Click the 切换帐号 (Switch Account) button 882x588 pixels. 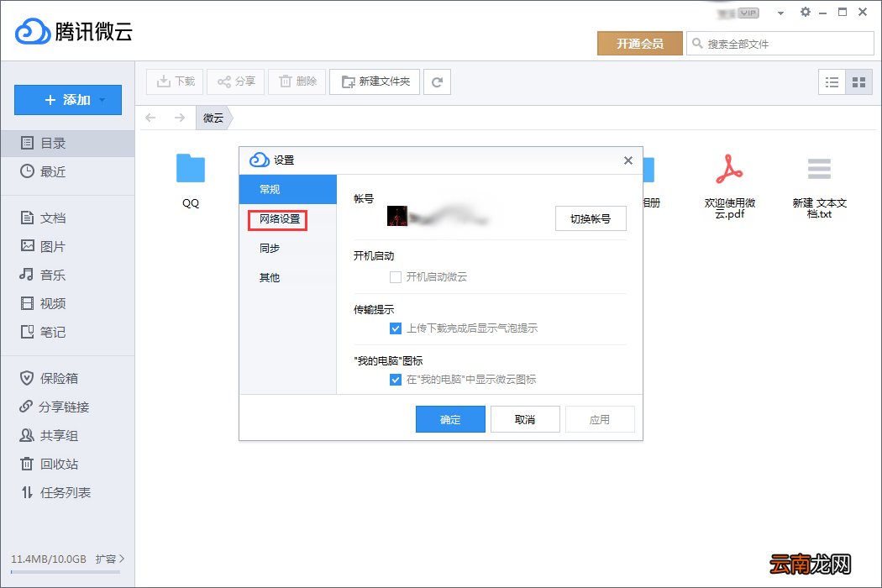point(591,218)
